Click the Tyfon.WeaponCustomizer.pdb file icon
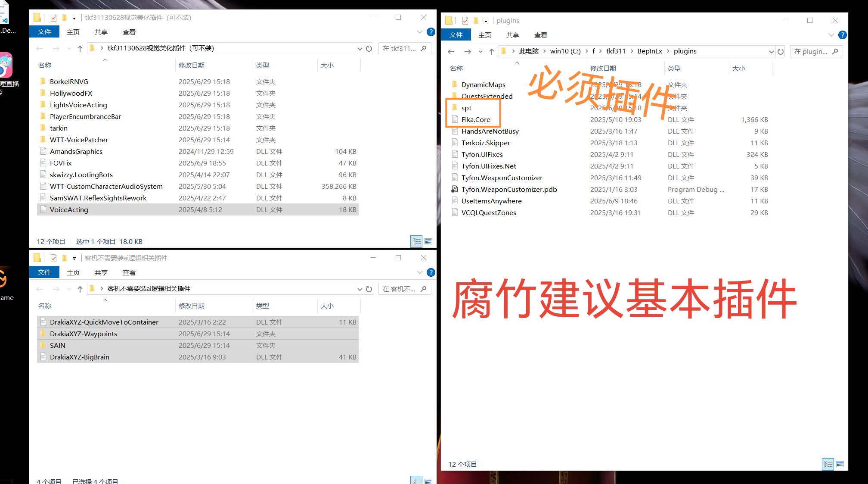 (x=454, y=189)
